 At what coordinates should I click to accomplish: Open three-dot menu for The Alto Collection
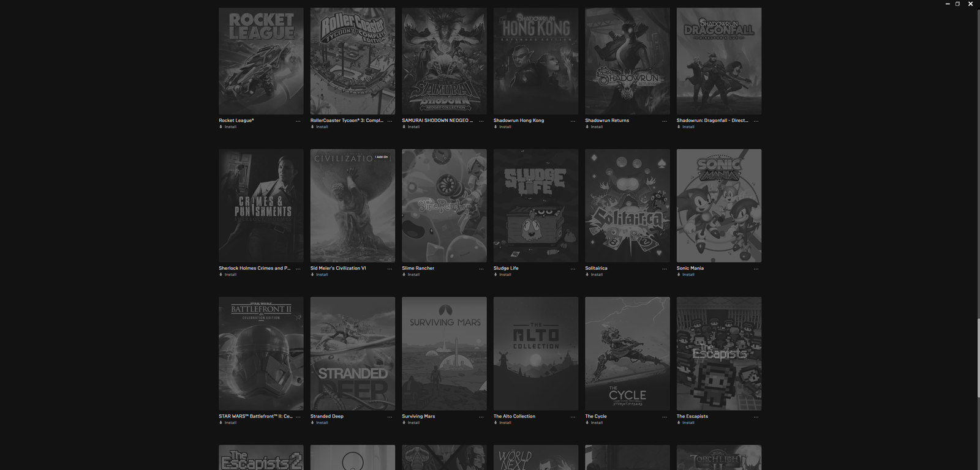click(x=573, y=417)
